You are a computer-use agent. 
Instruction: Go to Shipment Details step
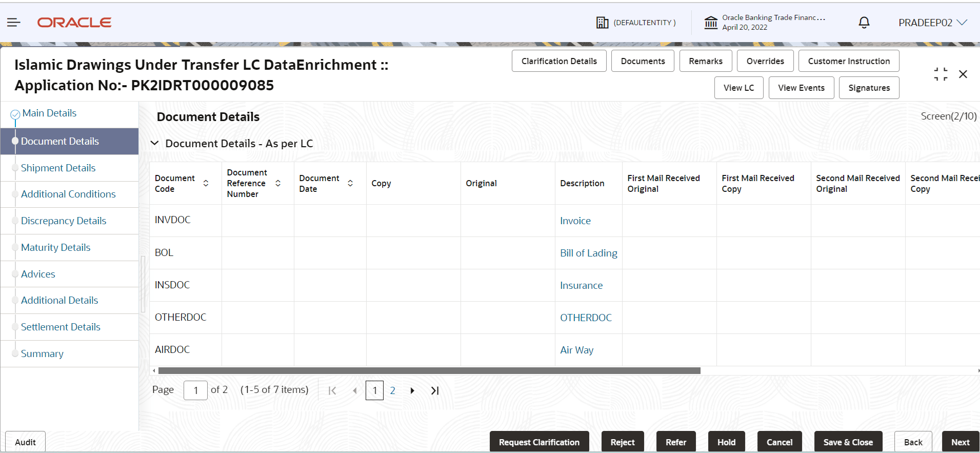[x=58, y=168]
